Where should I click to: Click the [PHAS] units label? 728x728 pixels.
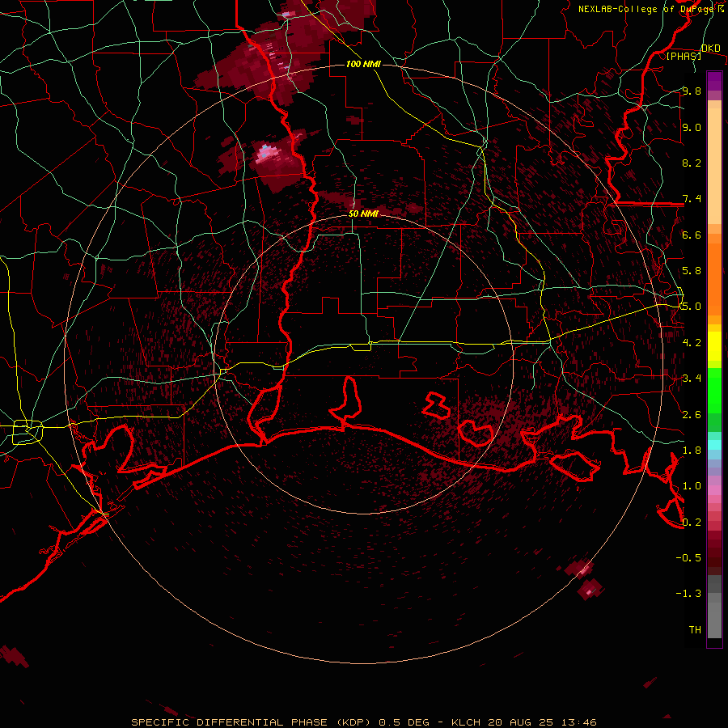tap(684, 56)
